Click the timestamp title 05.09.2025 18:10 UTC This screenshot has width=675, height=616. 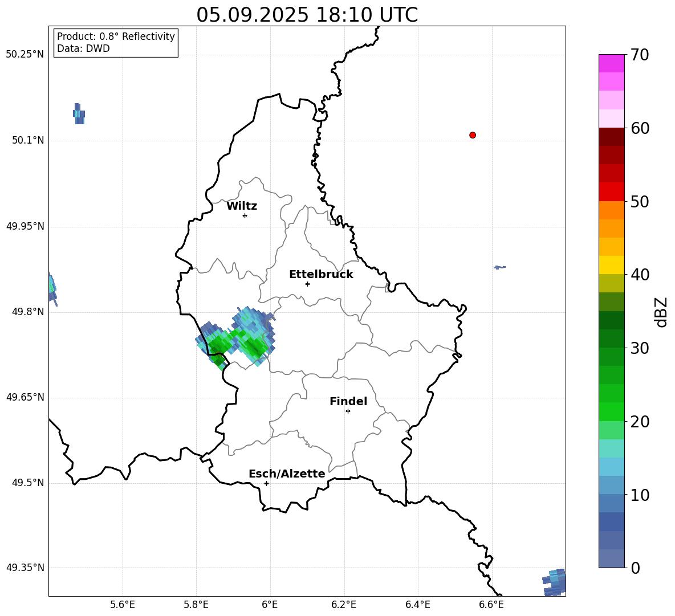coord(307,15)
